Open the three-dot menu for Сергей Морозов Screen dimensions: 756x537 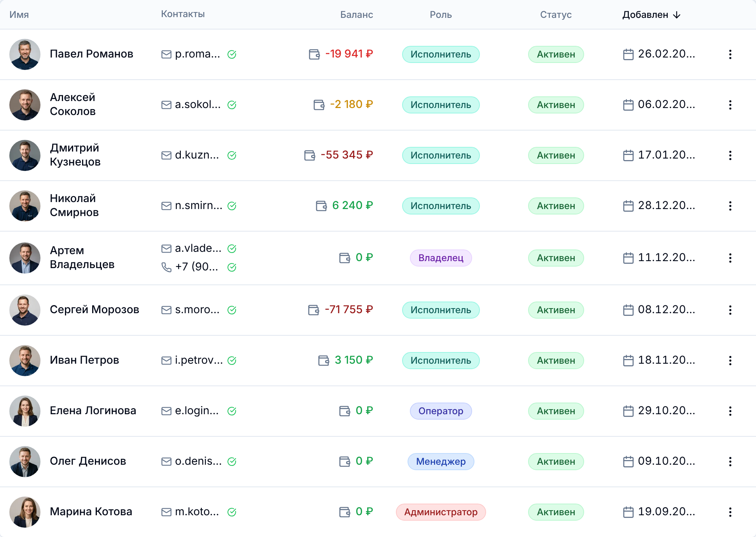[x=730, y=310]
